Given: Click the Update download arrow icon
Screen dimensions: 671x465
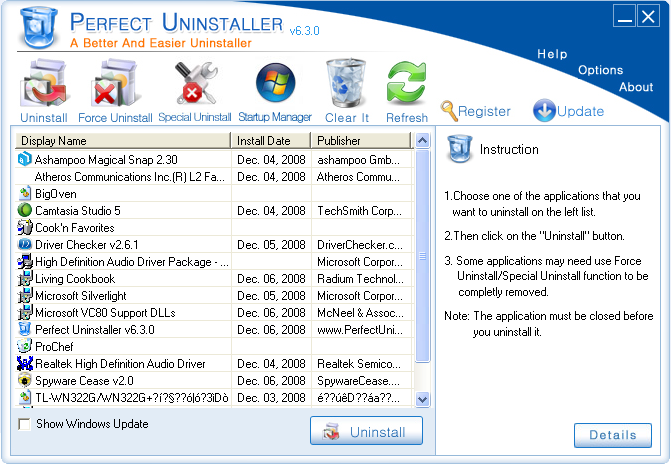Looking at the screenshot, I should pos(544,110).
